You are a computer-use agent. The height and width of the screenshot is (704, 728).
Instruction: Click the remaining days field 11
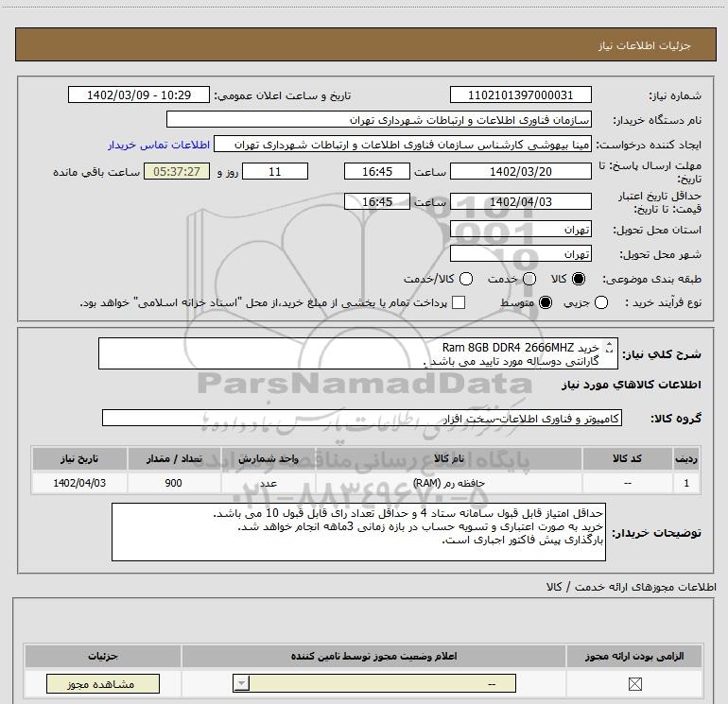coord(275,172)
